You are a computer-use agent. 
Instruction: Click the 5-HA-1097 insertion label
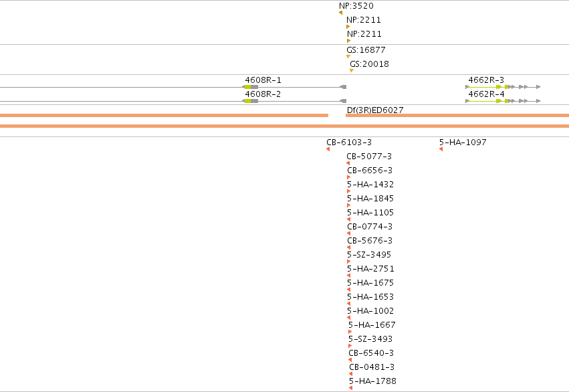[463, 142]
